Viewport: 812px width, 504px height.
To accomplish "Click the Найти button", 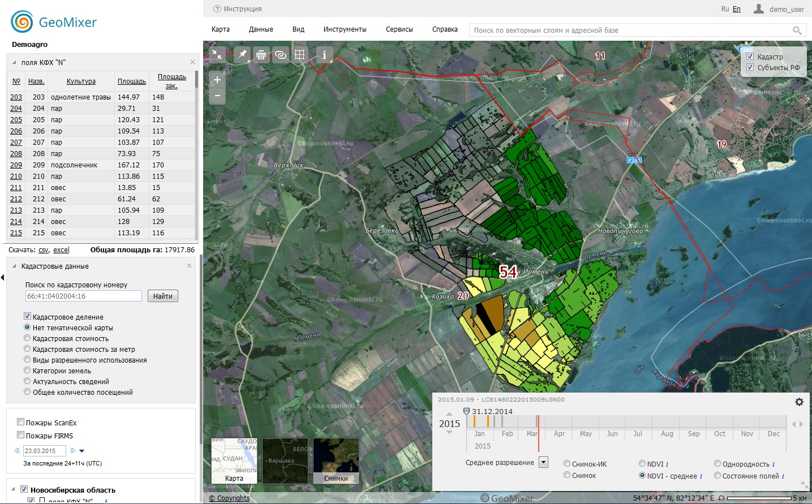I will (163, 296).
